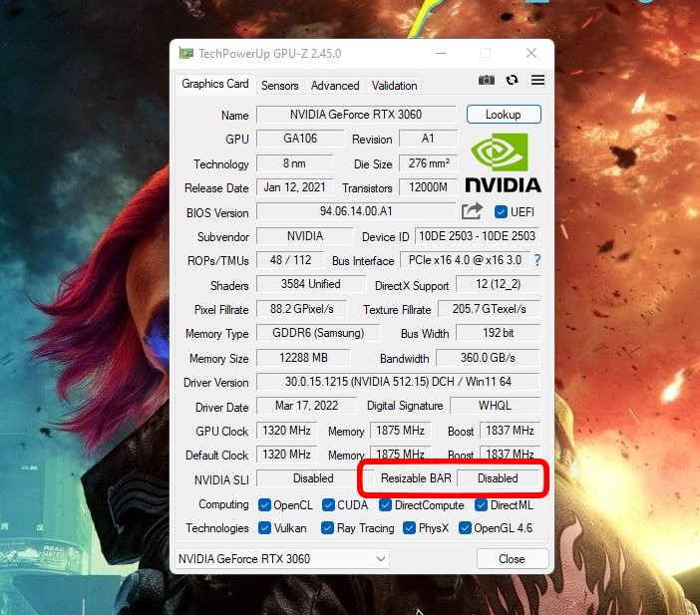Screen dimensions: 700x615
Task: Toggle the DirectML checkbox
Action: pos(481,504)
